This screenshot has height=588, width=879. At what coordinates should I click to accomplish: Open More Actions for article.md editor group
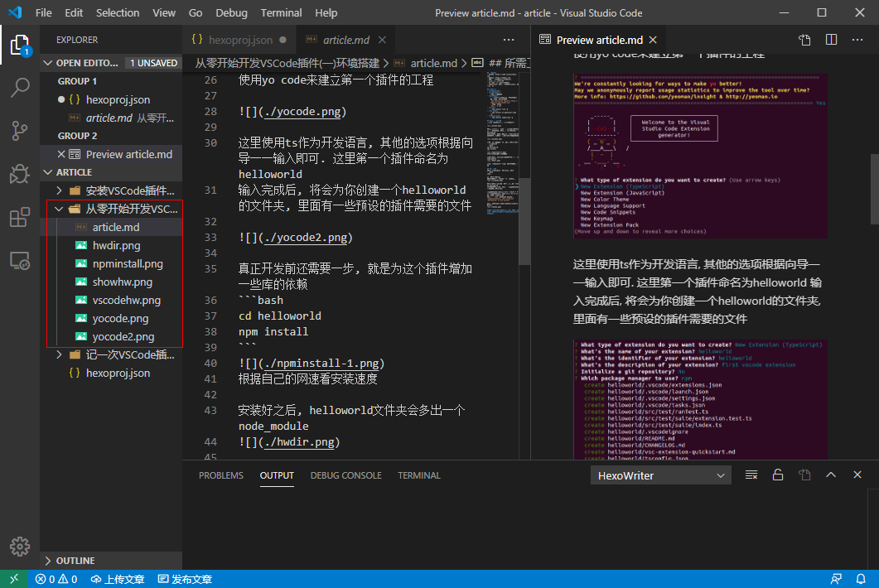(x=509, y=40)
